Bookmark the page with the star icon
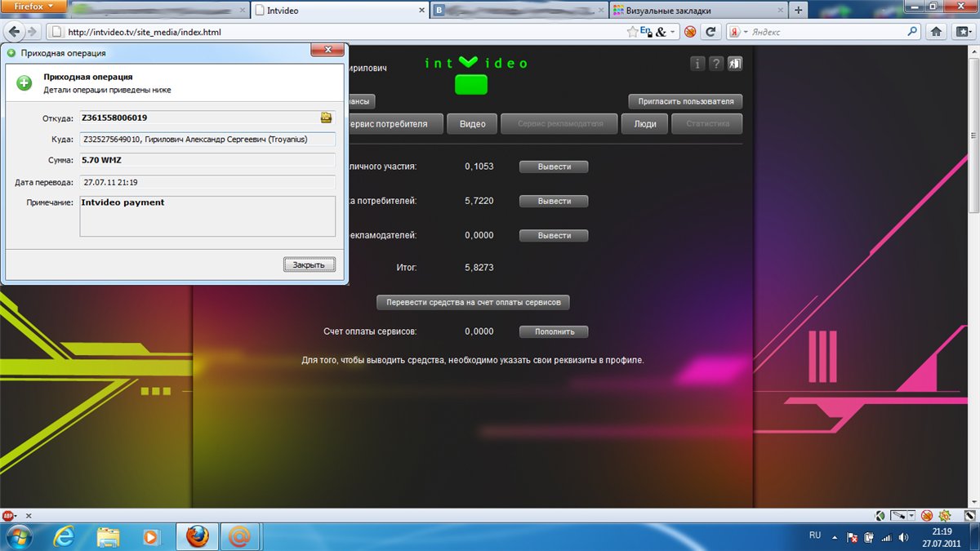The image size is (980, 551). (632, 32)
